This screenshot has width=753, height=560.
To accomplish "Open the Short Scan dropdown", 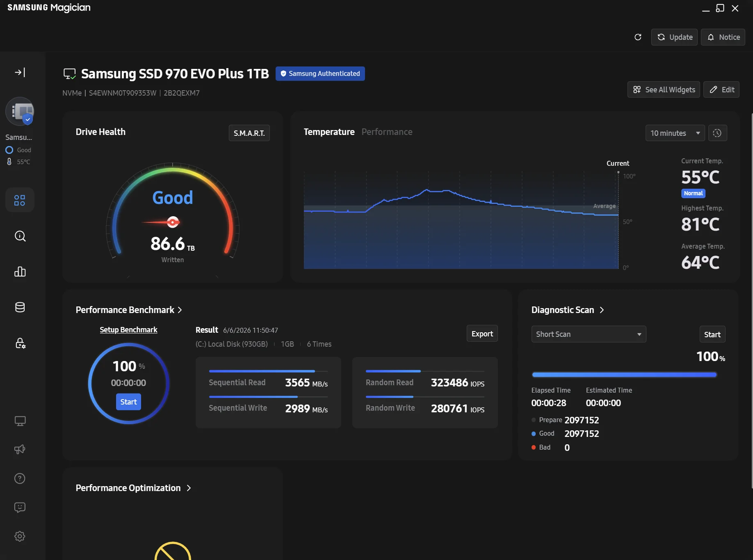I will pos(589,334).
